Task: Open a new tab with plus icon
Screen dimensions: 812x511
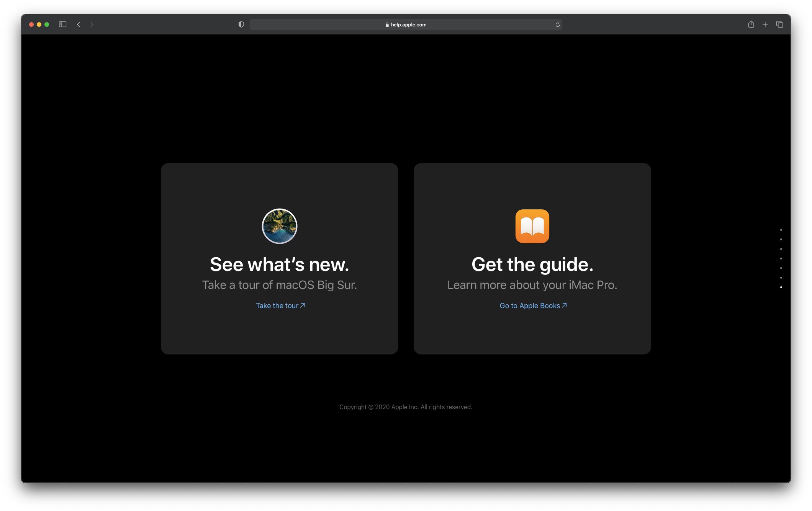Action: 765,24
